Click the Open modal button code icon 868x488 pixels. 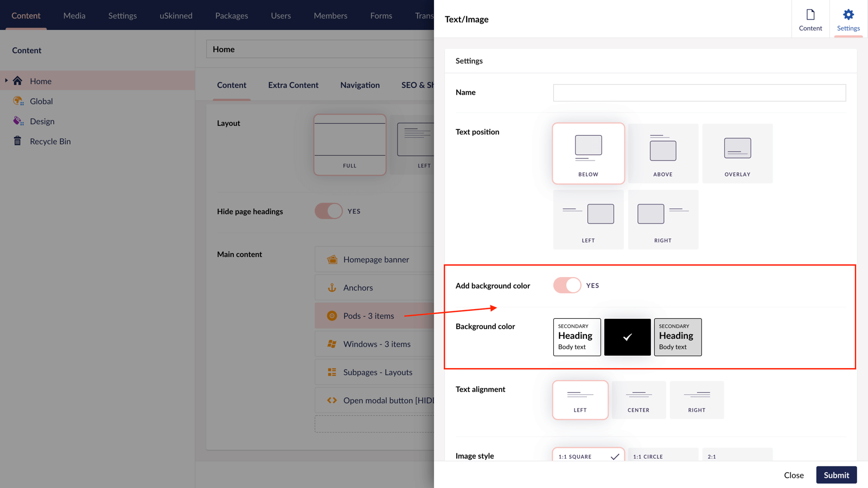click(x=332, y=400)
